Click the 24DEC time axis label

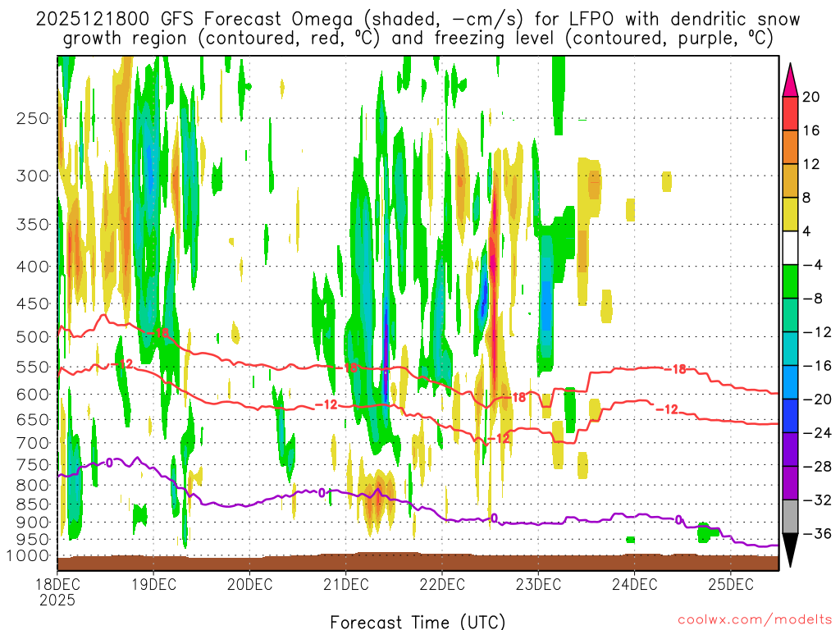point(634,584)
